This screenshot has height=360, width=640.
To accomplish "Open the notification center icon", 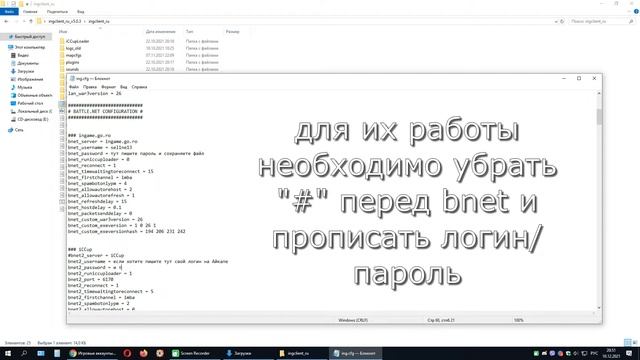I will pyautogui.click(x=629, y=353).
